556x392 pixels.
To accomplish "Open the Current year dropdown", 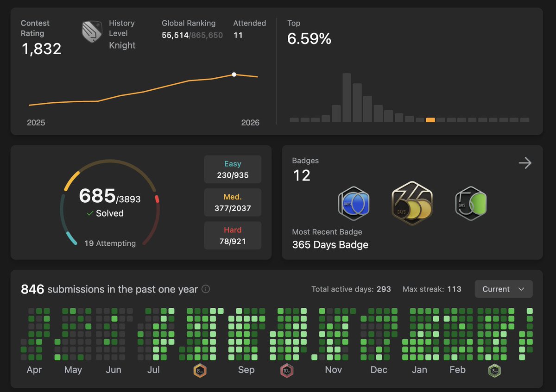I will pyautogui.click(x=504, y=289).
